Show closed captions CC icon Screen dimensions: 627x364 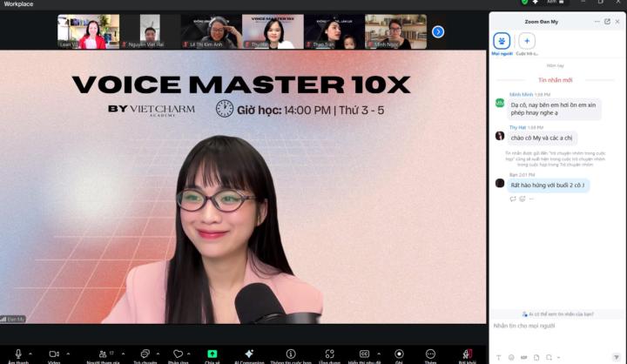(x=364, y=354)
